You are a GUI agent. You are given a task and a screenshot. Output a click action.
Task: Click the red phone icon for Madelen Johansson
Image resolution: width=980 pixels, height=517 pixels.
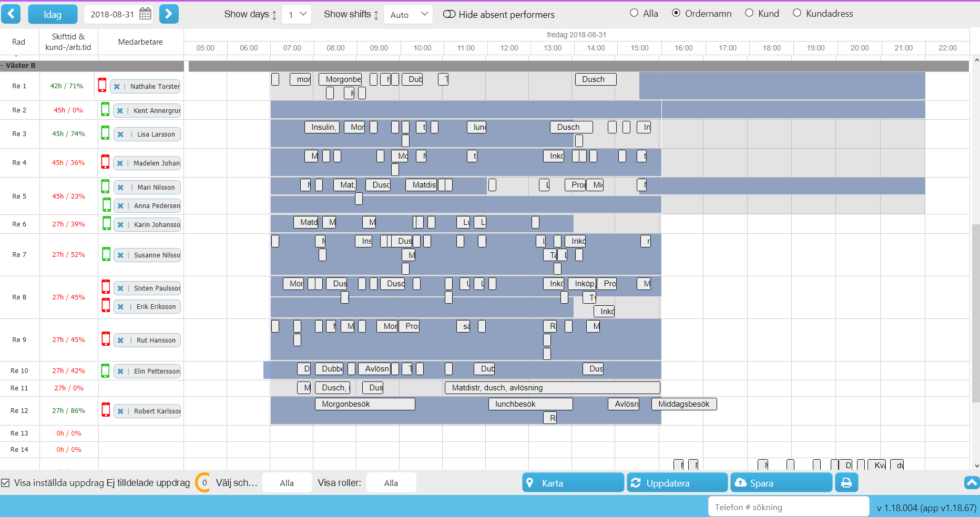pos(105,162)
